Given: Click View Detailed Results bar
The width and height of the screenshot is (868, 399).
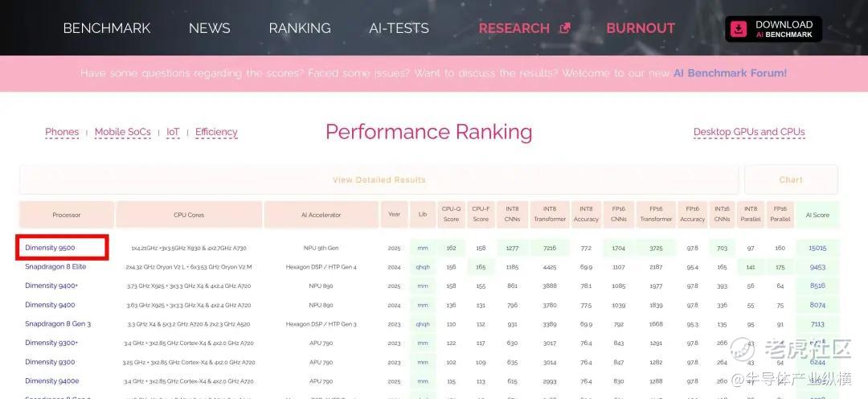Looking at the screenshot, I should coord(379,179).
